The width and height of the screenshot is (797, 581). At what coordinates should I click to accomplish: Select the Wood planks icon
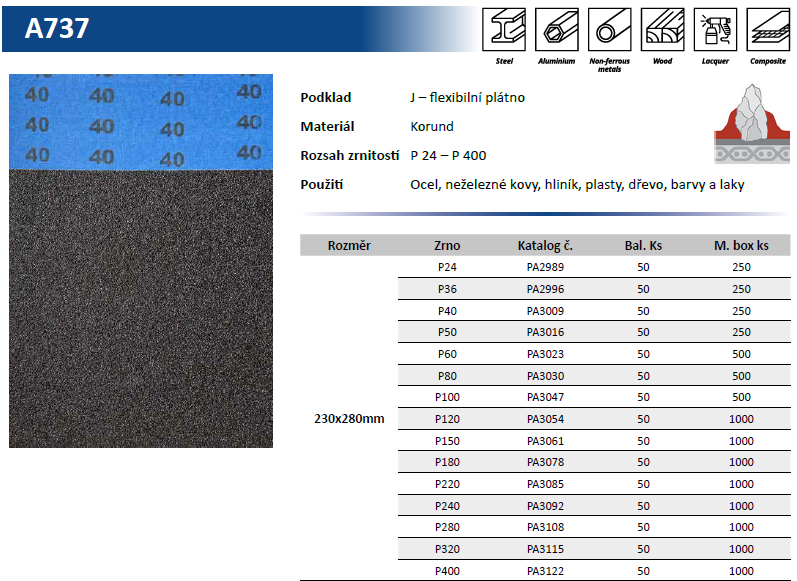[662, 29]
